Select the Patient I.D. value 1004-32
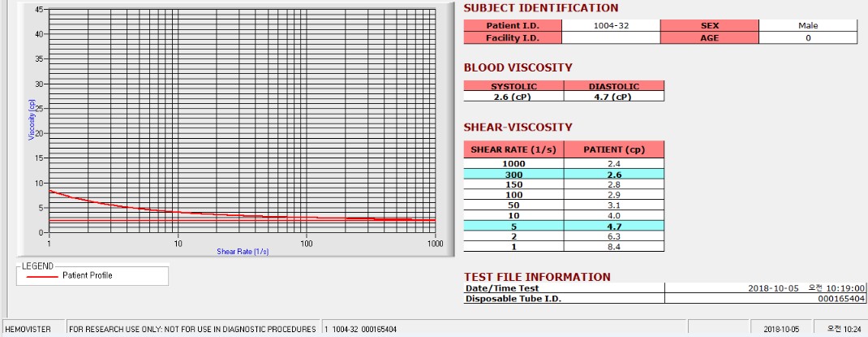The width and height of the screenshot is (868, 337). tap(611, 25)
